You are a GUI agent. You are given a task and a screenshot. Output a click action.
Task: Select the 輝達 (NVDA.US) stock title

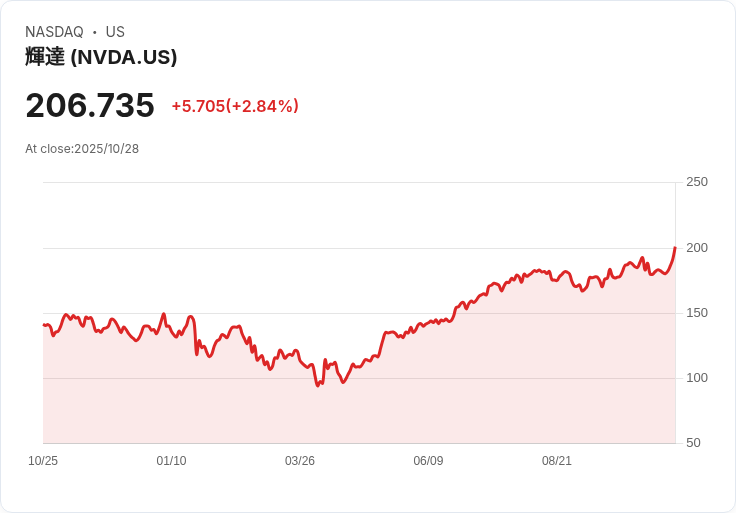click(101, 57)
